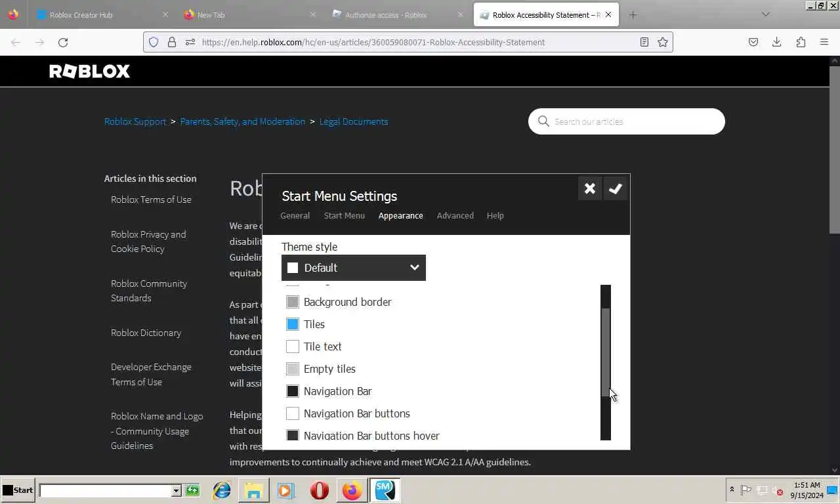Switch to Start Menu settings tab
This screenshot has width=840, height=504.
[x=345, y=215]
